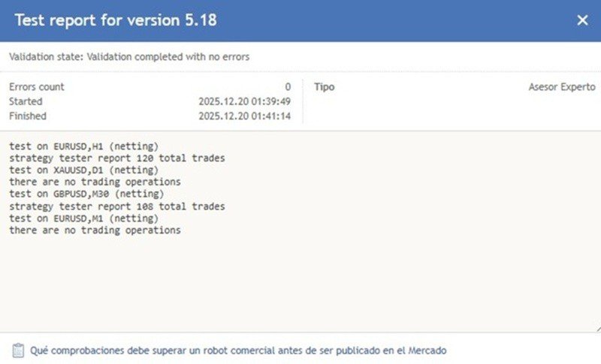601x364 pixels.
Task: Click the 'Test report for version 5.18' title
Action: [116, 20]
